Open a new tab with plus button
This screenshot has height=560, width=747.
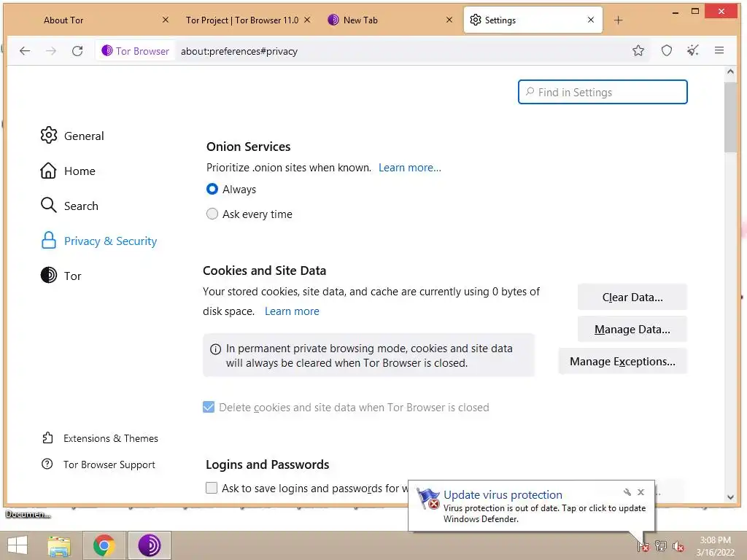618,20
